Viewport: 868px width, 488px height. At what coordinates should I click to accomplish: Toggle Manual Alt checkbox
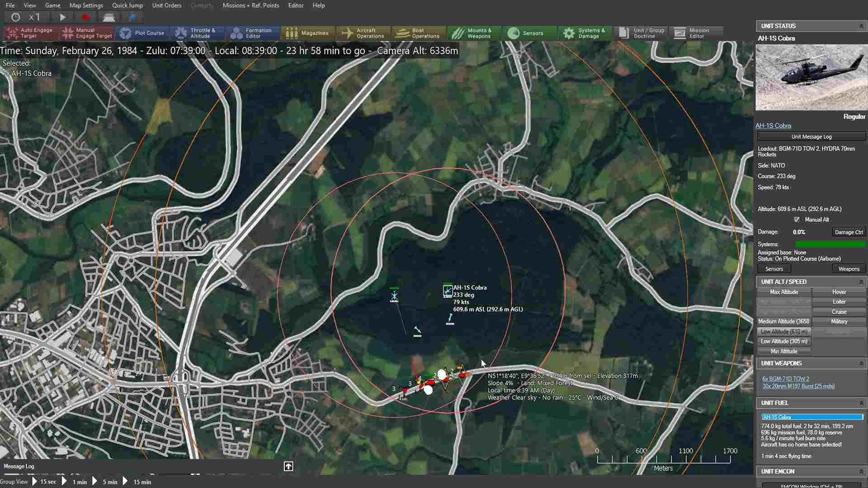[x=797, y=219]
